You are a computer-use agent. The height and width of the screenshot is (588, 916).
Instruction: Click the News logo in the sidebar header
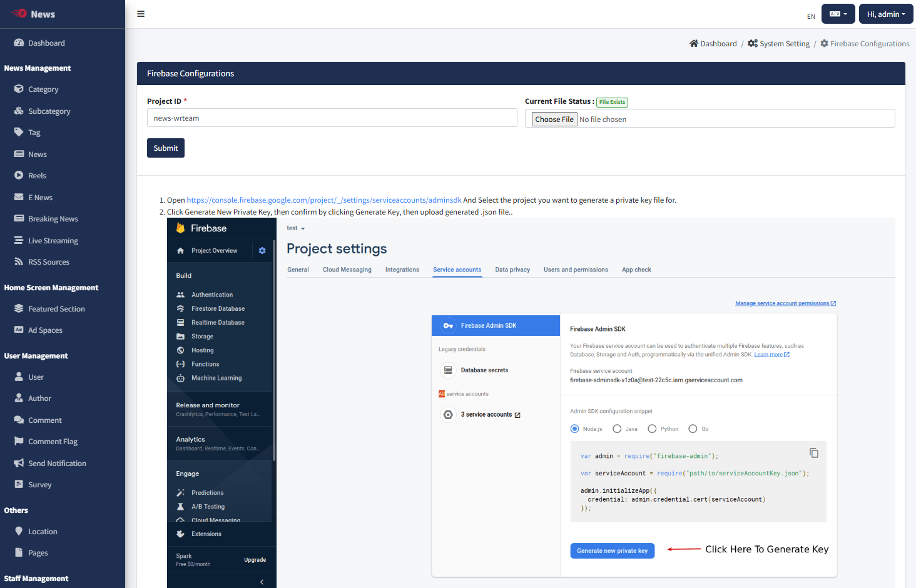[33, 14]
